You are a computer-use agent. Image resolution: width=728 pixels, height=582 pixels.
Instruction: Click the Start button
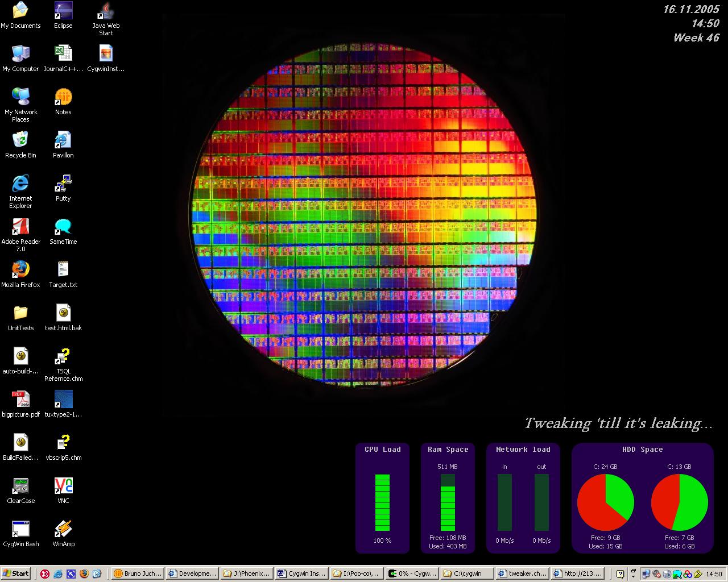tap(16, 573)
